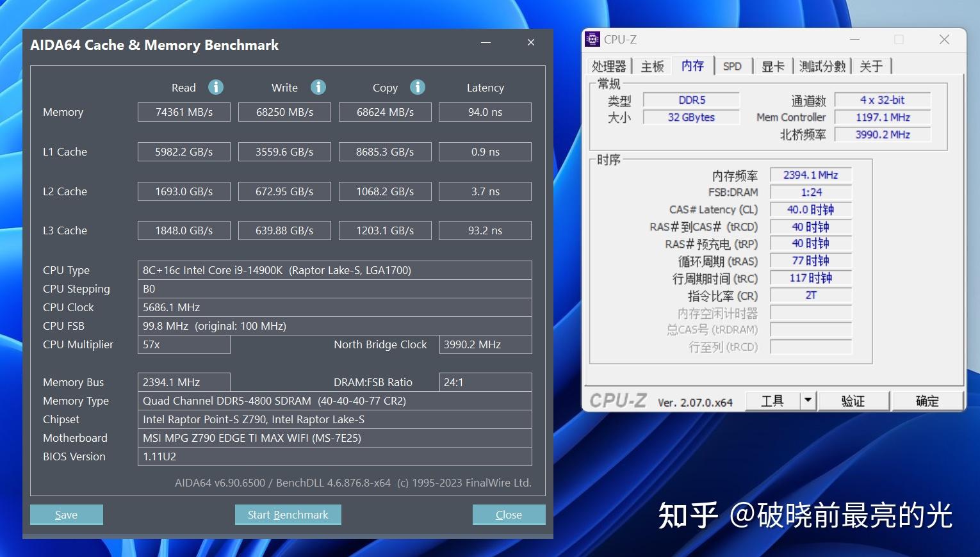Click the 验证 button in CPU-Z
Image resolution: width=980 pixels, height=557 pixels.
(x=853, y=401)
